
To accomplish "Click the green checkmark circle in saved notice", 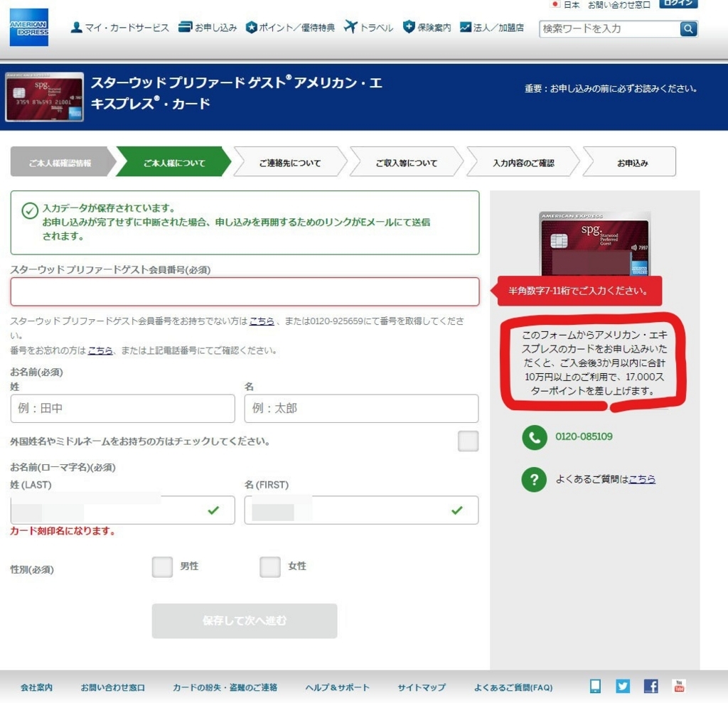I will 30,210.
